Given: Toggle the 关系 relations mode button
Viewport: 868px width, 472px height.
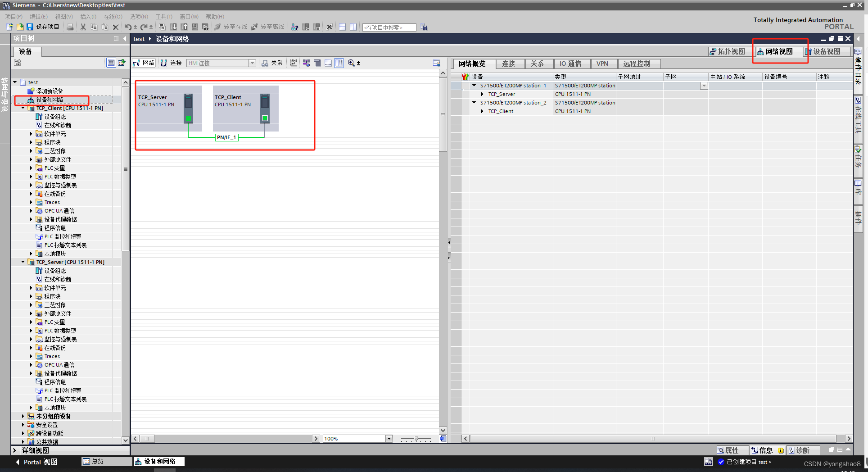Looking at the screenshot, I should 272,63.
